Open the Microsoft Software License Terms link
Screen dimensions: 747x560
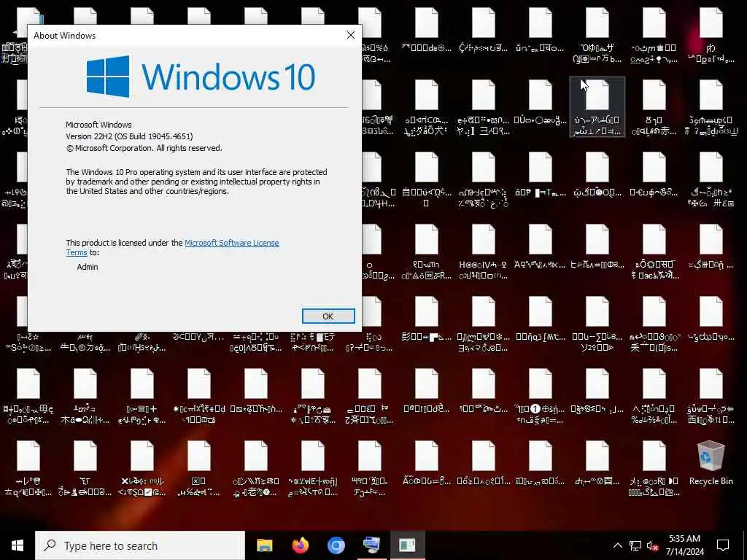tap(172, 248)
